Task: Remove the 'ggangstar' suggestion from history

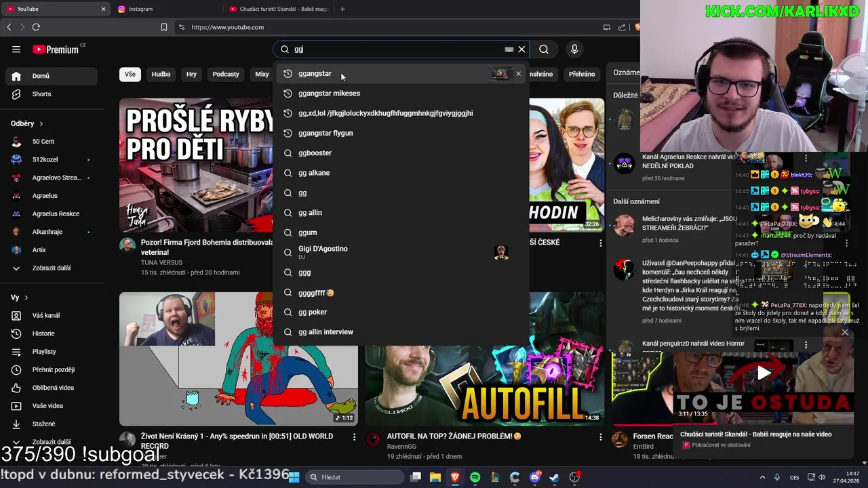Action: [519, 74]
